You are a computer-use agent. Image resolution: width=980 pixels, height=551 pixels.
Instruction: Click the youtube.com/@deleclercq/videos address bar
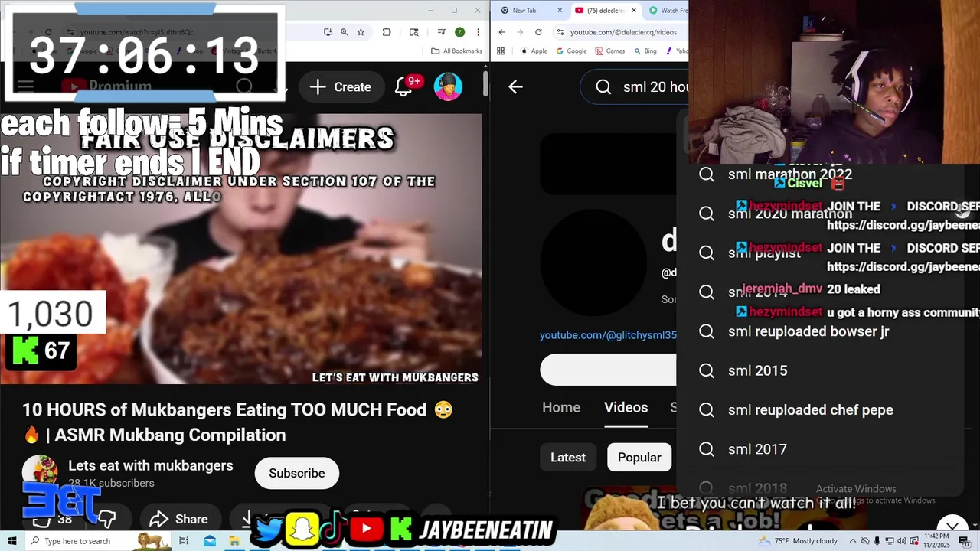coord(623,32)
